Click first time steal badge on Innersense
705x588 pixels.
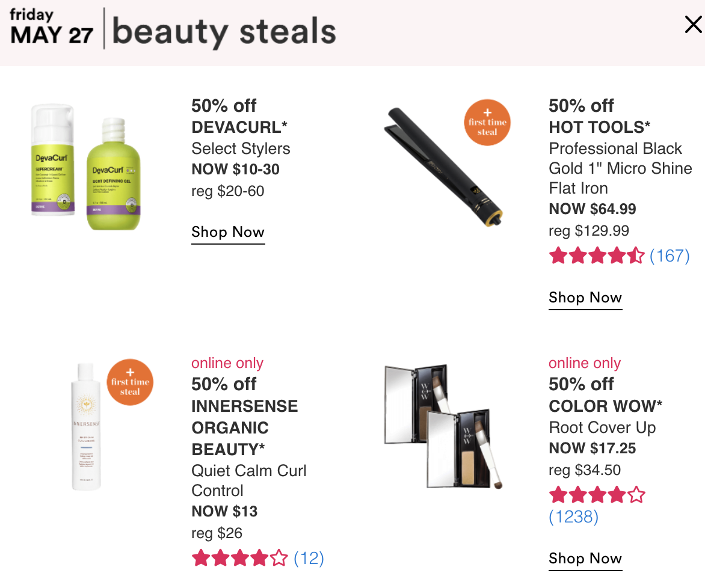(130, 382)
